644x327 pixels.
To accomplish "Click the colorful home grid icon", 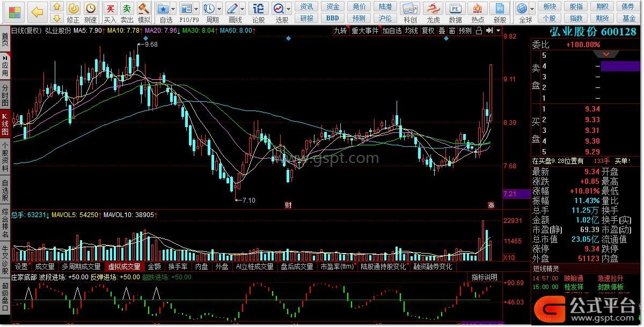I will tap(15, 12).
